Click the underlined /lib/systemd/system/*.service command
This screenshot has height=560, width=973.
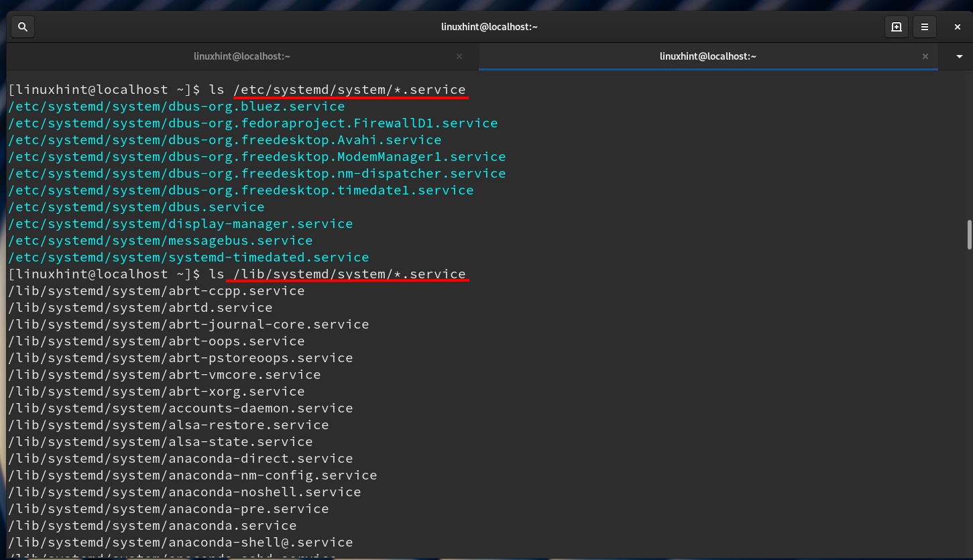[x=349, y=274]
